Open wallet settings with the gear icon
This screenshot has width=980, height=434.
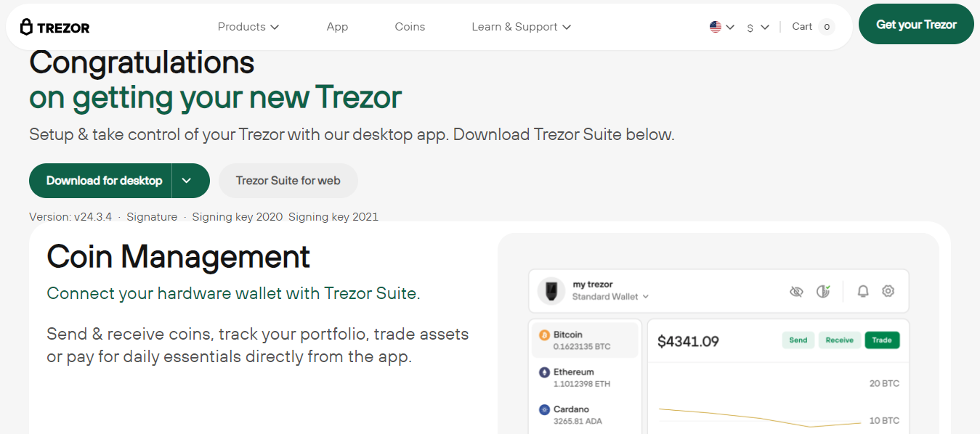coord(888,291)
